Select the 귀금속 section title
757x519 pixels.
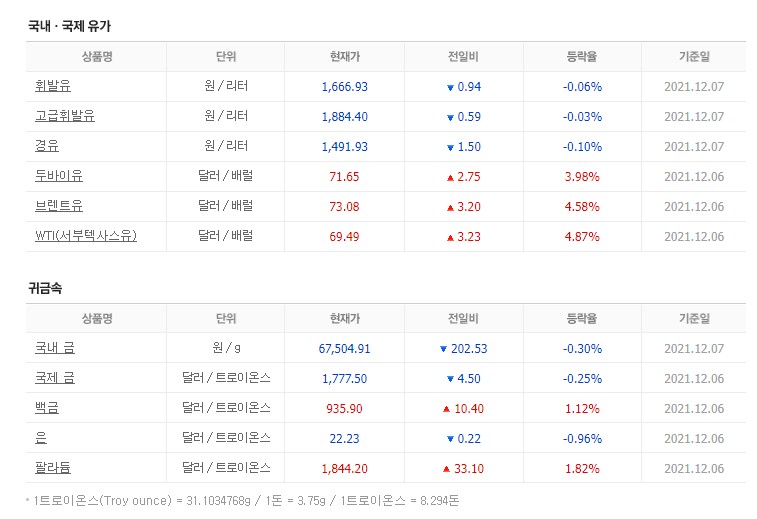45,288
